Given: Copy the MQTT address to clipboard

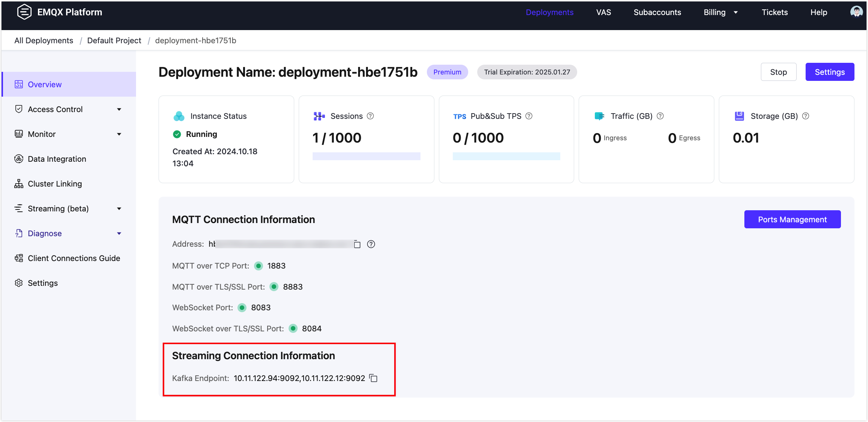Looking at the screenshot, I should pos(357,244).
